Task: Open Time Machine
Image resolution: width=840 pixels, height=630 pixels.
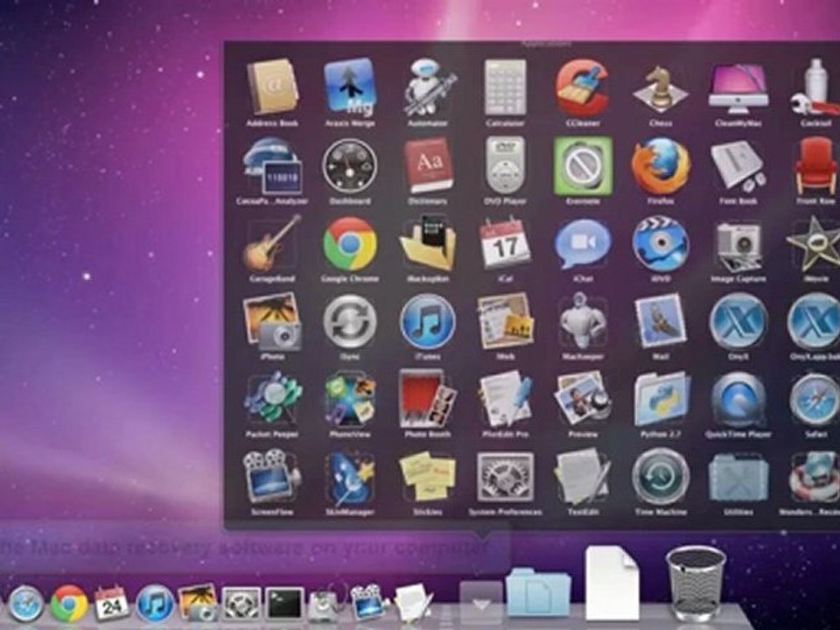Action: [661, 477]
